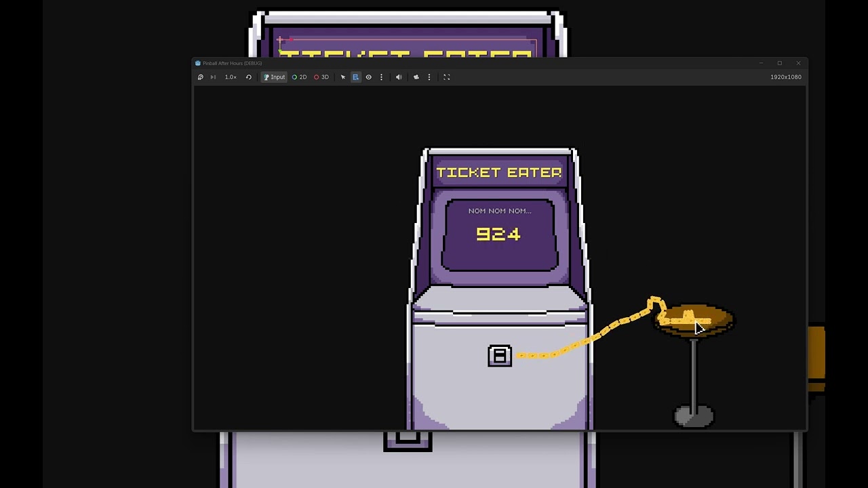Maximize the Pinball After Hours window

pyautogui.click(x=780, y=63)
